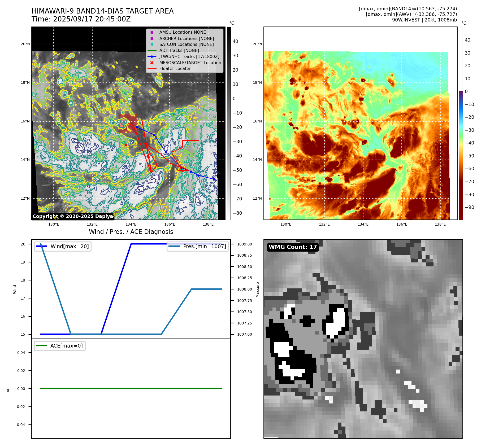Click the red shaded floater box on map

tap(128, 123)
